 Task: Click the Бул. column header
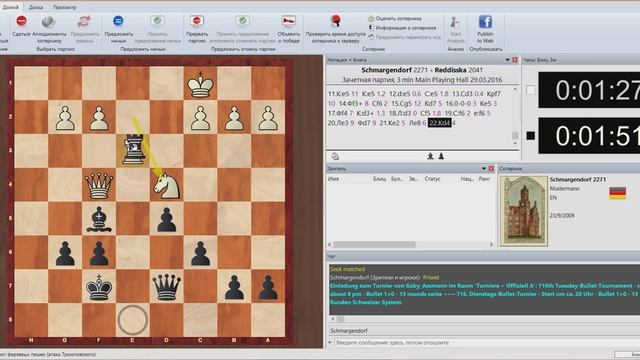397,179
